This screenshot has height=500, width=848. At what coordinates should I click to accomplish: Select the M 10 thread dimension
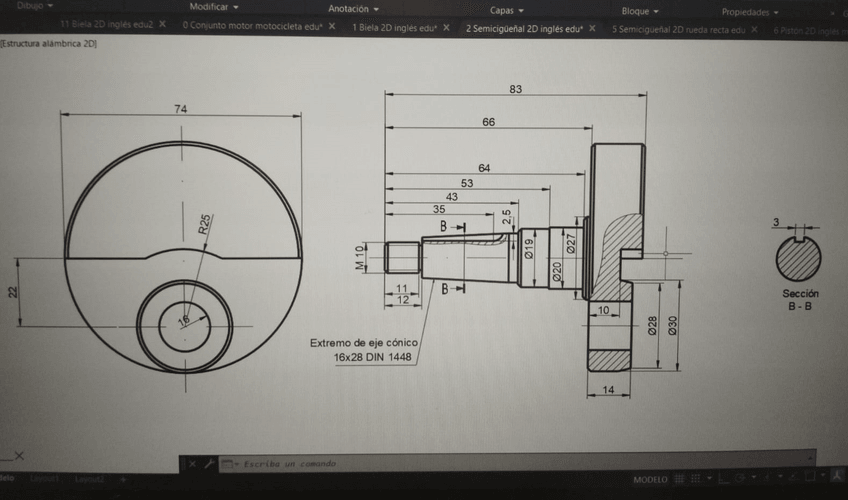click(360, 258)
